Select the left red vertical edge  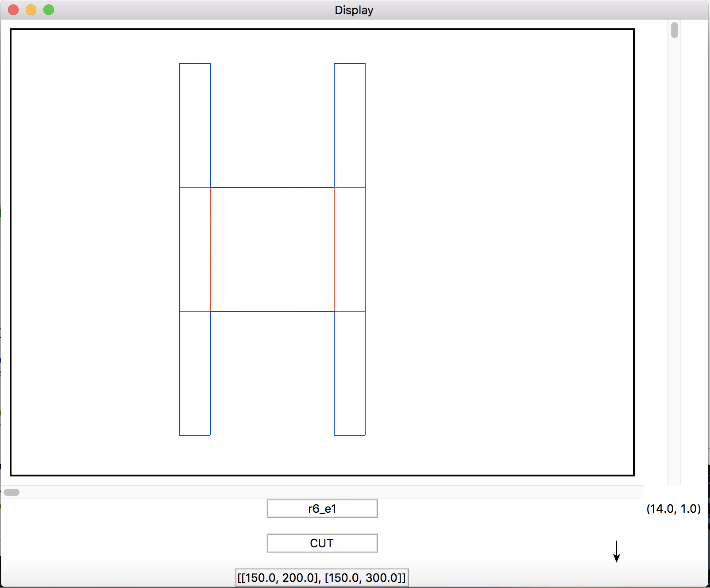pyautogui.click(x=210, y=249)
